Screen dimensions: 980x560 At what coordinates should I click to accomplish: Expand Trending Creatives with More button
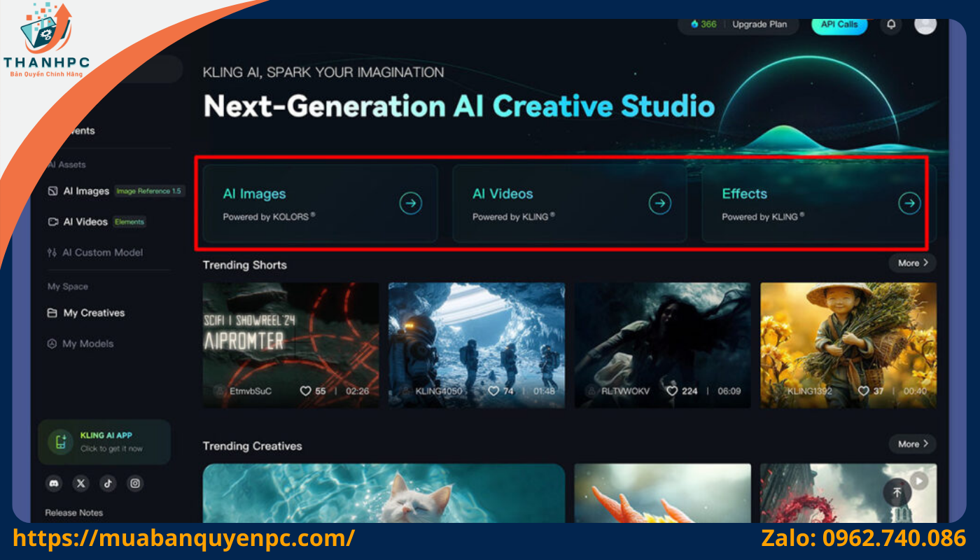912,444
